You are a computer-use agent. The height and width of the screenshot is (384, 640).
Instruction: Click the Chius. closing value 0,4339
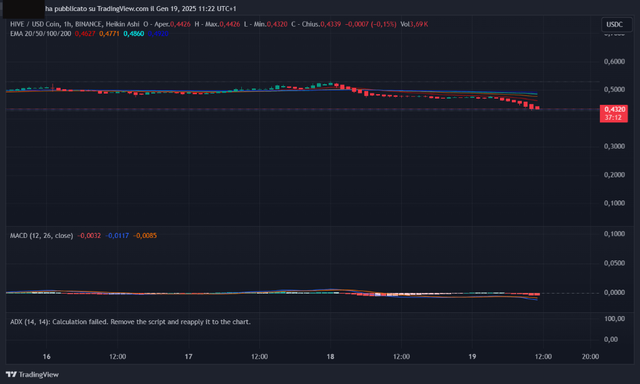point(331,24)
